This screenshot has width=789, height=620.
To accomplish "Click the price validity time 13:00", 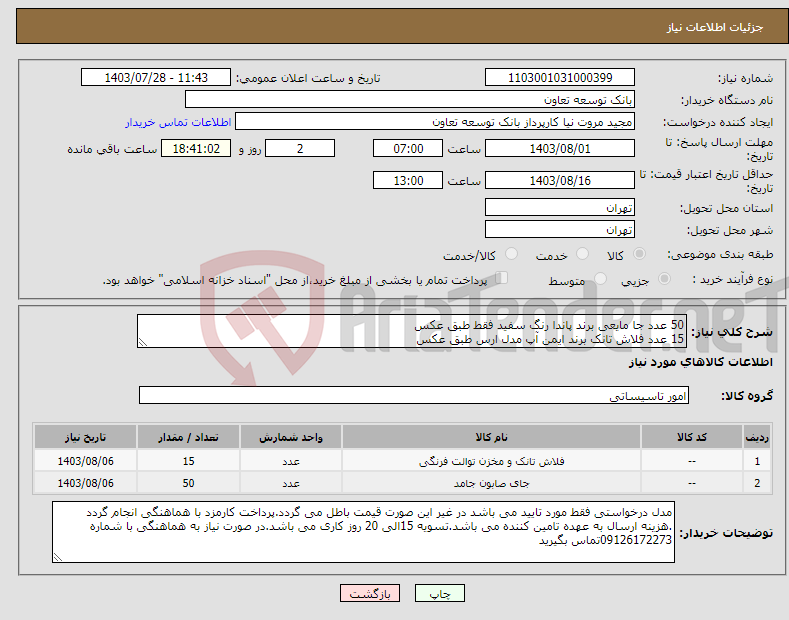I will (x=408, y=180).
